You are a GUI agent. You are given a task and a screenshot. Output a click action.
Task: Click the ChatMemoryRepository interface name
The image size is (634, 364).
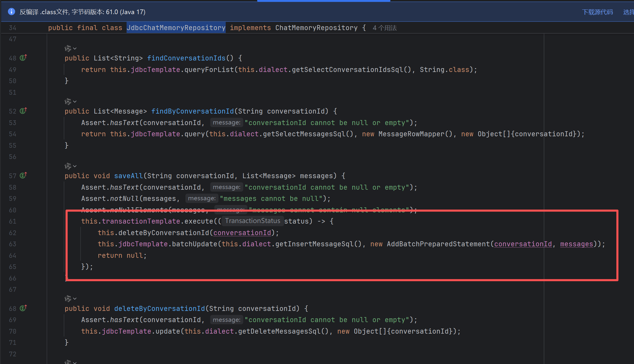pos(316,28)
